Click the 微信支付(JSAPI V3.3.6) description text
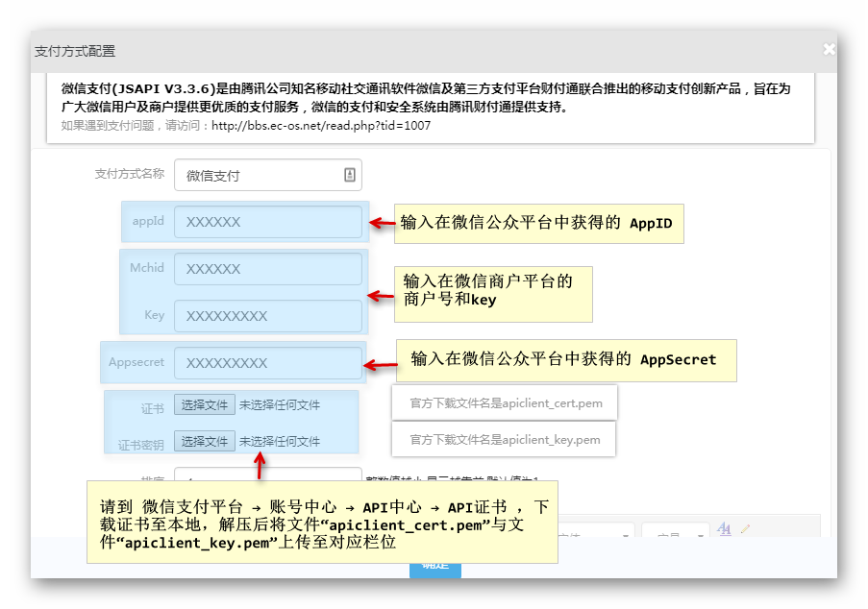 coord(426,97)
